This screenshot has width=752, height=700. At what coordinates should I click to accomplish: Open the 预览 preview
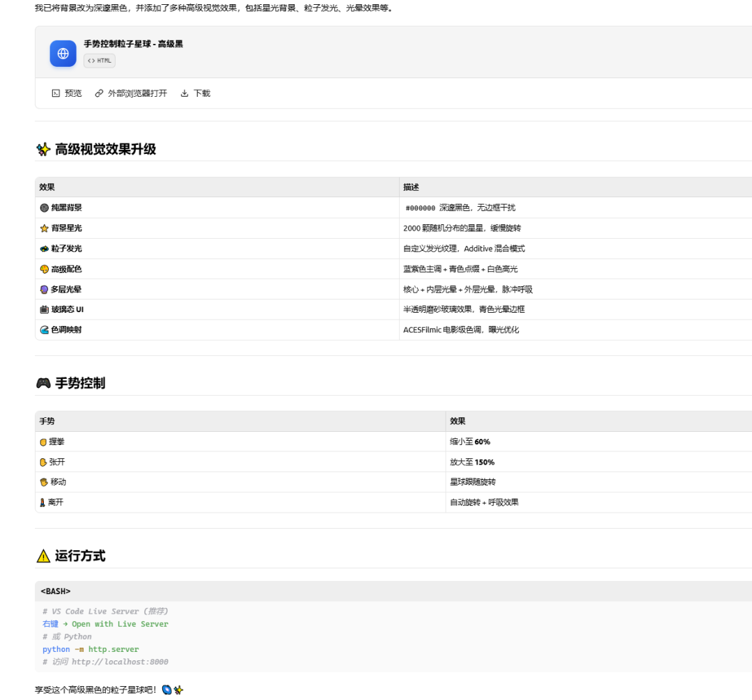[67, 93]
